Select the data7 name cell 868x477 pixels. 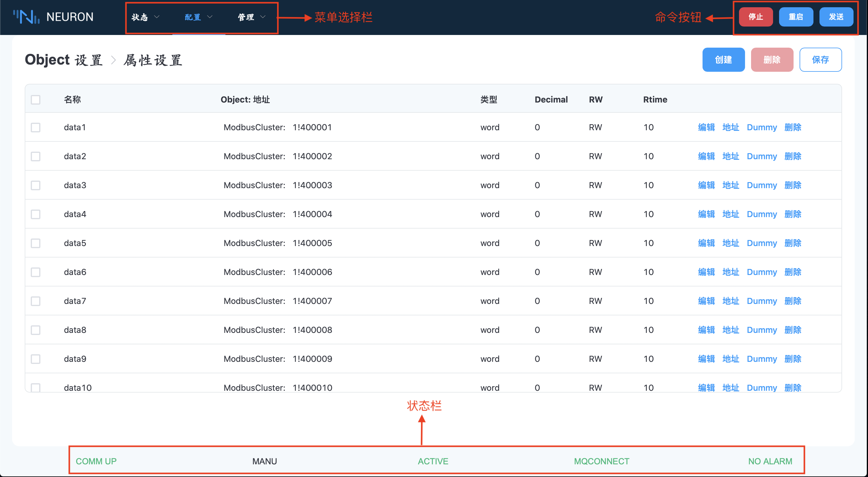(x=75, y=301)
